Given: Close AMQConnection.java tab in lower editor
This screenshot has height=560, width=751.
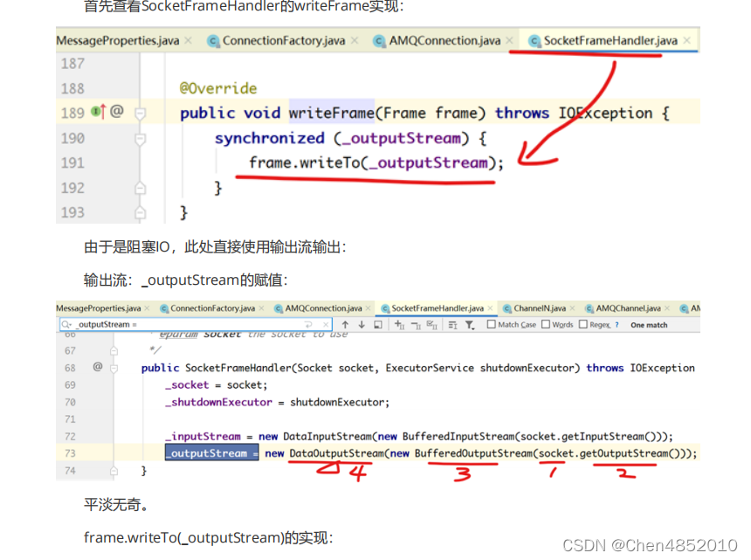Looking at the screenshot, I should pyautogui.click(x=368, y=308).
